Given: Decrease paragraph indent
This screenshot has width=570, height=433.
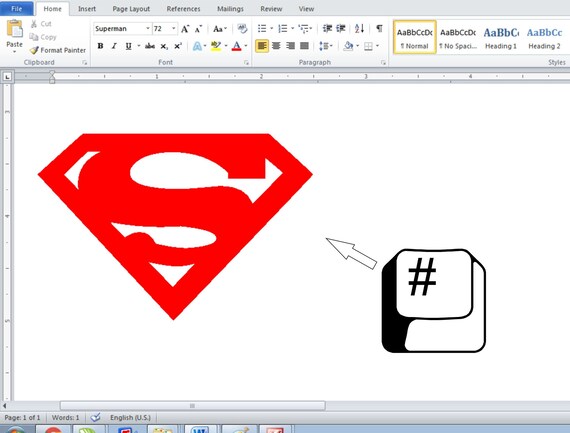Looking at the screenshot, I should pyautogui.click(x=327, y=28).
